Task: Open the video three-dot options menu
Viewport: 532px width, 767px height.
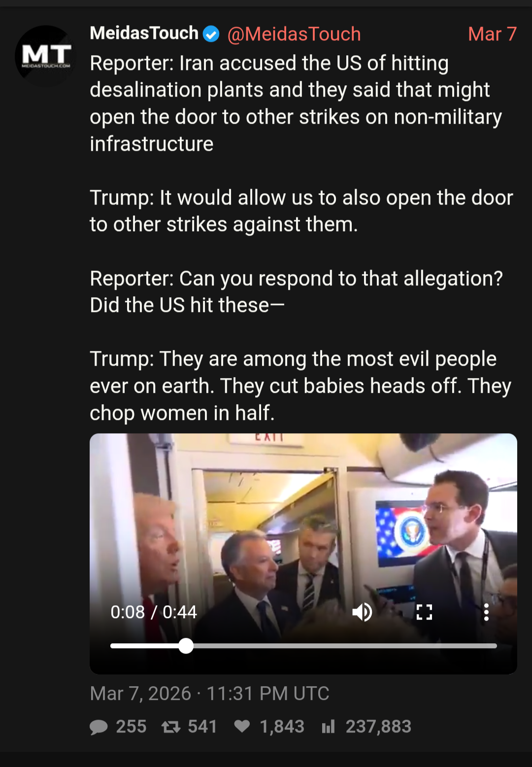Action: click(x=486, y=612)
